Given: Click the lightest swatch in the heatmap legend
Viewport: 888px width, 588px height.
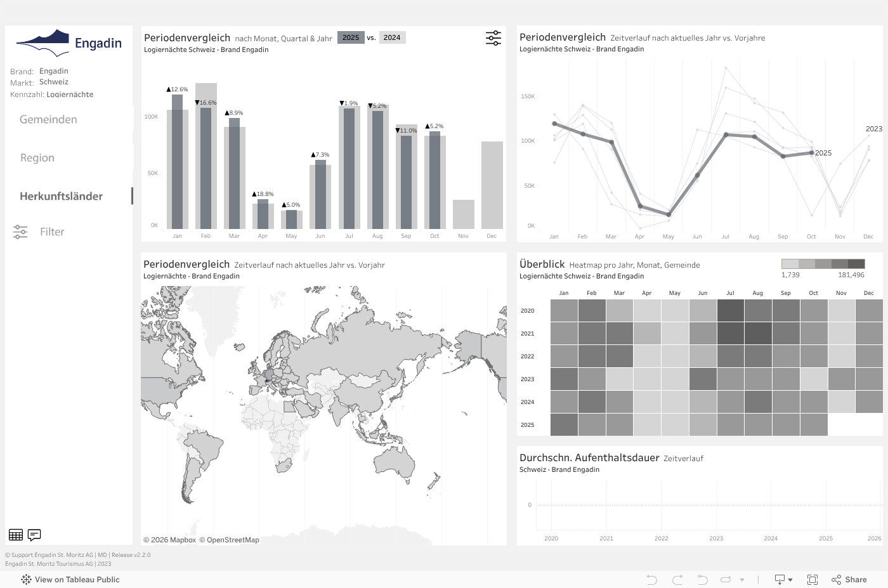Looking at the screenshot, I should click(x=790, y=264).
